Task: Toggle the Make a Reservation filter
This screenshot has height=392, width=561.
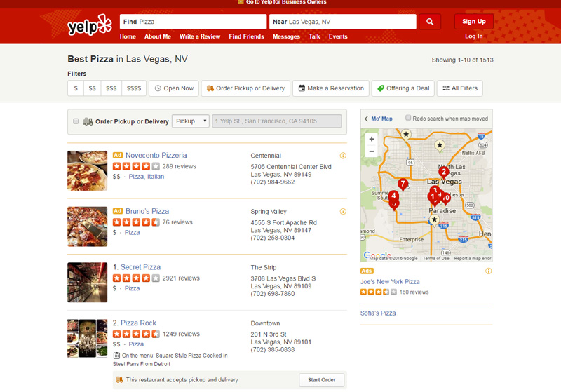Action: point(331,88)
